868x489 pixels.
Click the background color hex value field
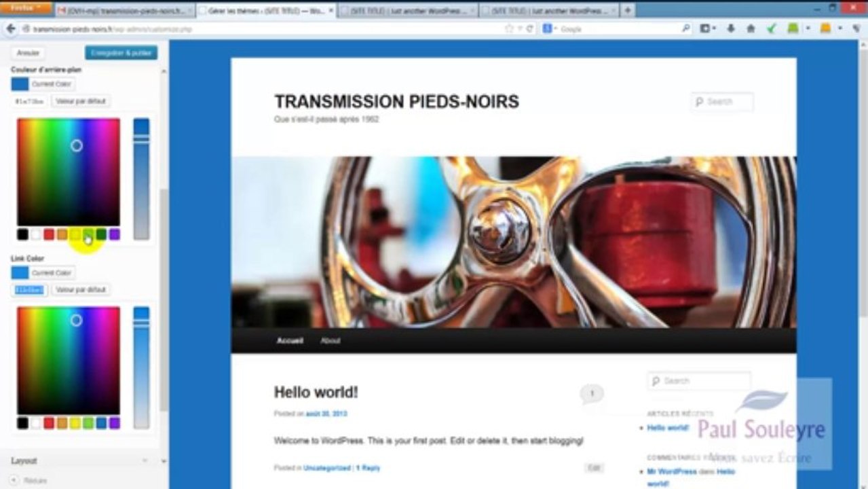(x=30, y=101)
